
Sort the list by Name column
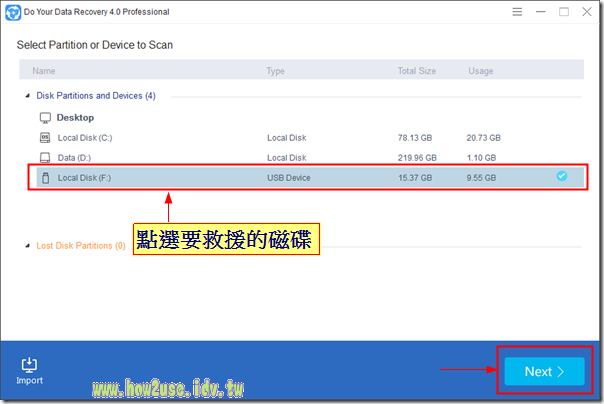click(43, 71)
